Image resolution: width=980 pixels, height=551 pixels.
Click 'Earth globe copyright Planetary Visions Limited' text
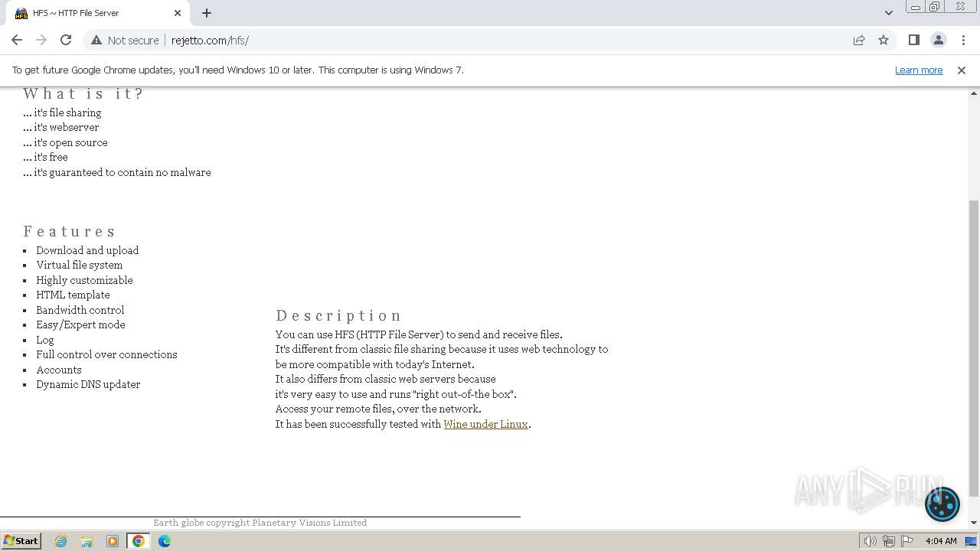click(x=260, y=523)
